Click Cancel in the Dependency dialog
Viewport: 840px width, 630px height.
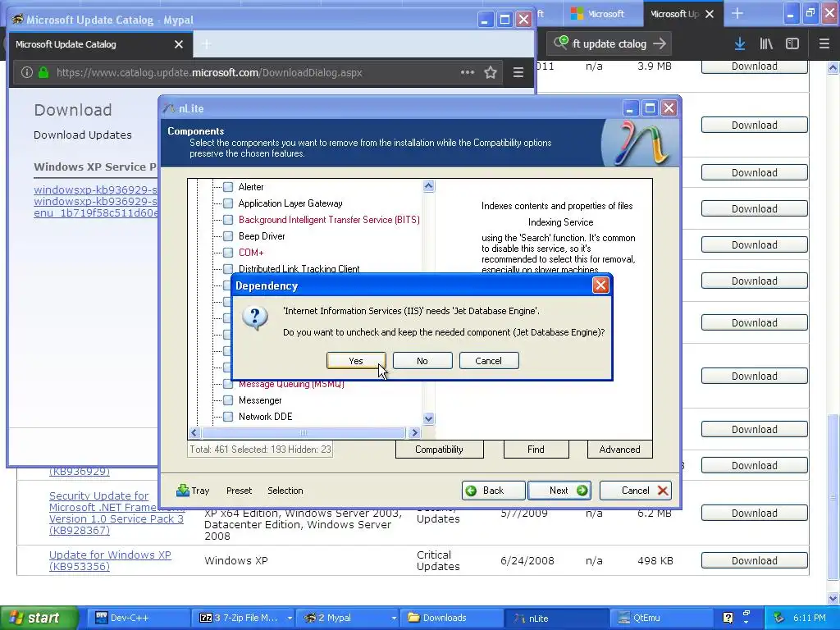(x=489, y=361)
